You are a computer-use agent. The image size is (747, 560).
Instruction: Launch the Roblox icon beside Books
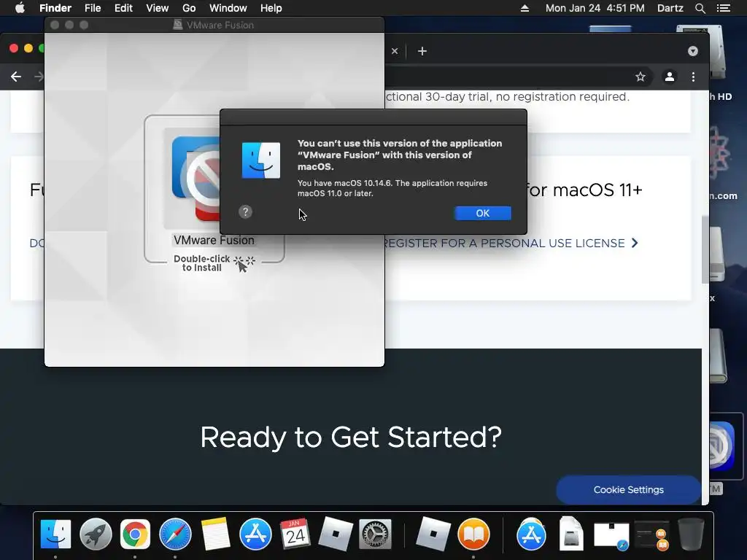(x=433, y=534)
